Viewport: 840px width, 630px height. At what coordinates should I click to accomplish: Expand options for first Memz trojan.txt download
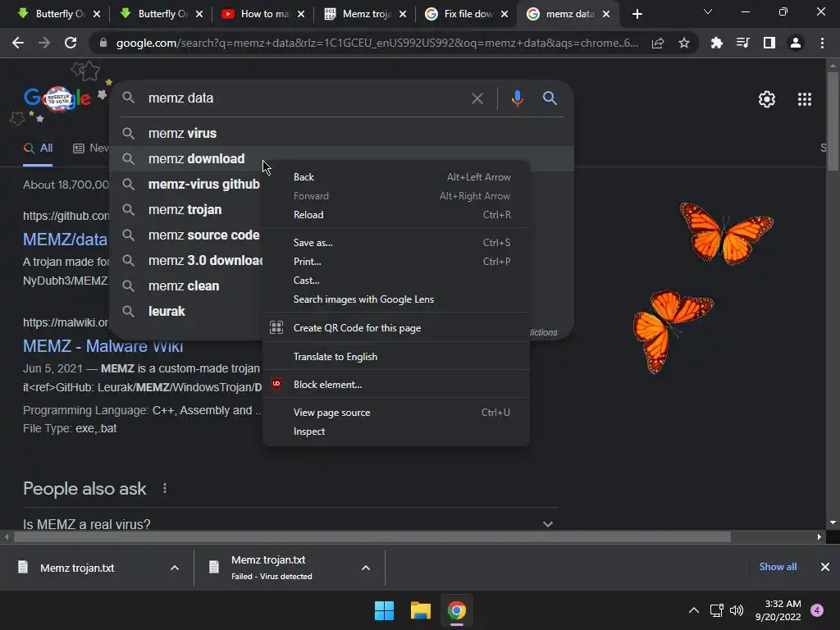coord(175,568)
